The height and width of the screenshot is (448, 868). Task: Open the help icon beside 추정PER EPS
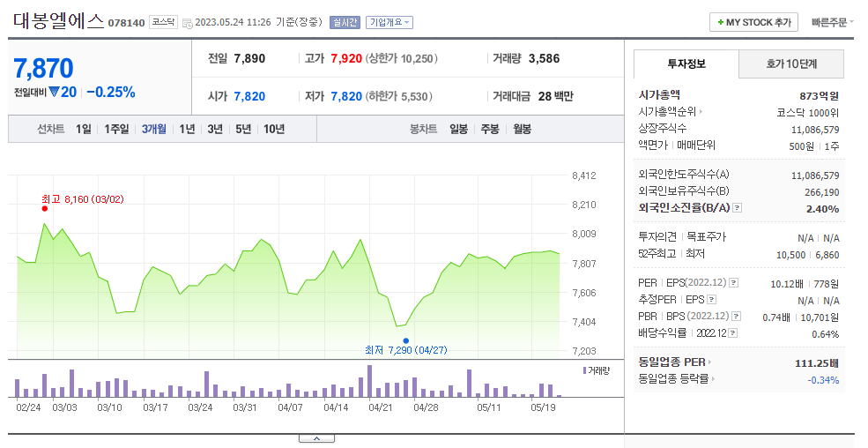point(712,300)
